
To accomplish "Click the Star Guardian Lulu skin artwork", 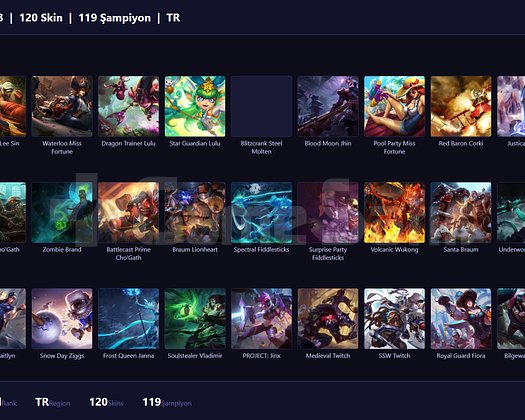I will [x=195, y=106].
